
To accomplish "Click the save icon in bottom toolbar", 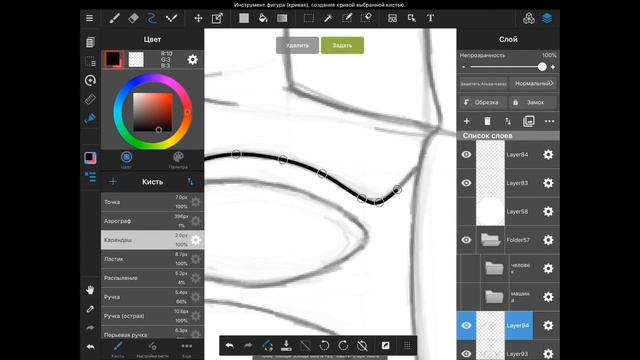I will 287,346.
